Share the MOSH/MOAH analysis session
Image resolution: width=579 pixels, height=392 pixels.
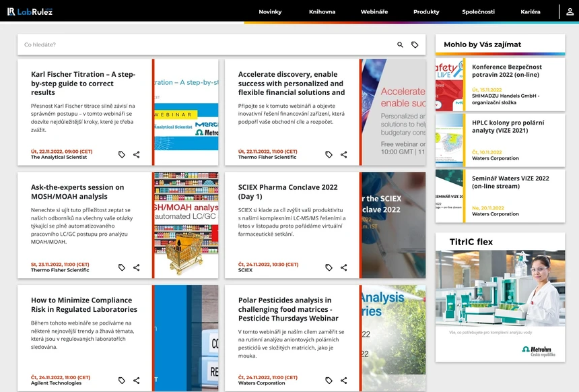point(136,267)
